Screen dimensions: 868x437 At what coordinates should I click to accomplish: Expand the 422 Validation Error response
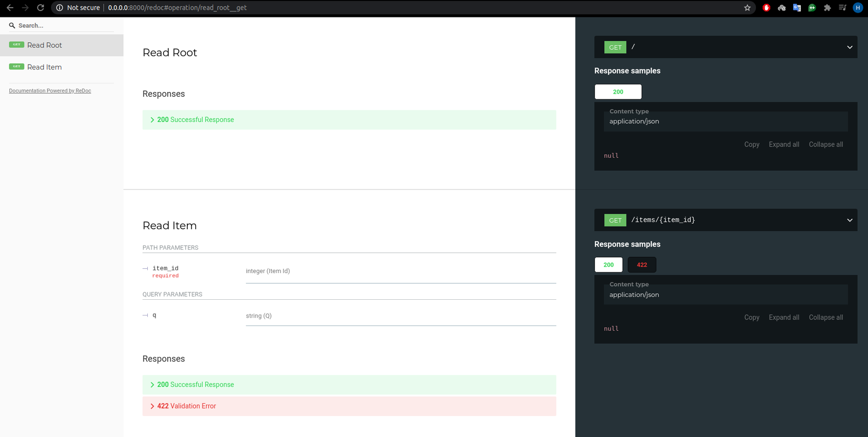pyautogui.click(x=349, y=406)
